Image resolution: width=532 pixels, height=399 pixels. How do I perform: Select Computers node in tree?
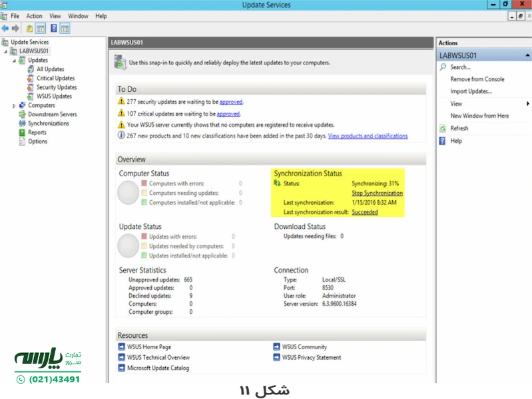(41, 106)
